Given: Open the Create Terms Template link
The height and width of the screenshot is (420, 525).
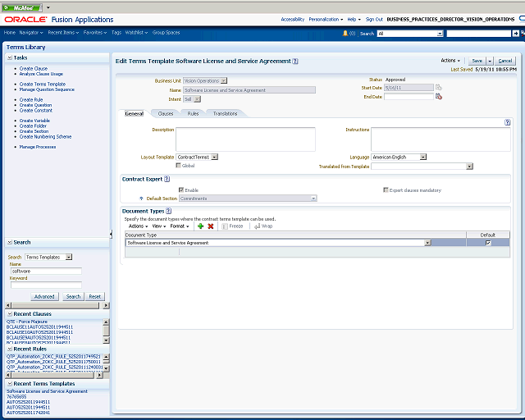Looking at the screenshot, I should click(x=43, y=84).
